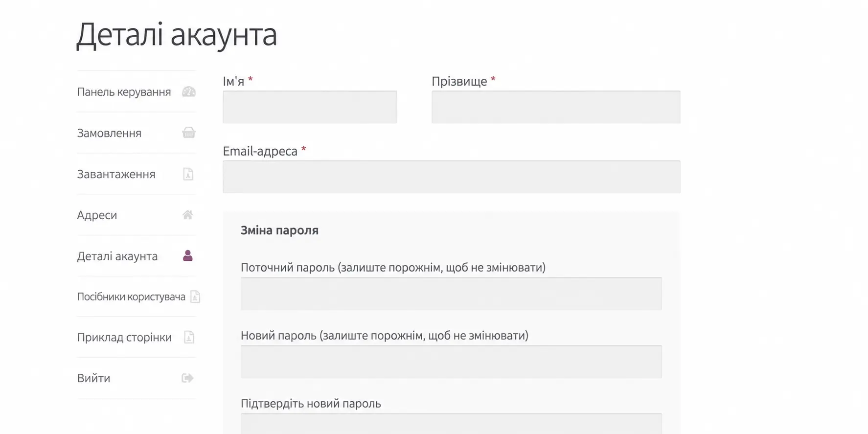
Task: Go to Замовлення in the sidebar
Action: pyautogui.click(x=109, y=133)
